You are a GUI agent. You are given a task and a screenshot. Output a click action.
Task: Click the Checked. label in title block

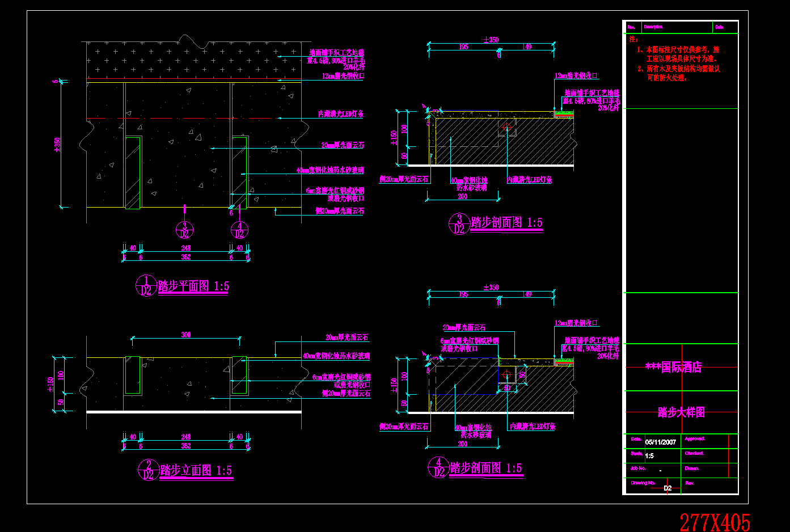pyautogui.click(x=694, y=453)
